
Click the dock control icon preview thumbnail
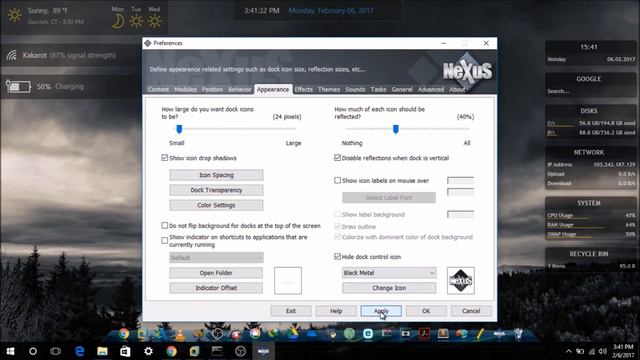point(461,280)
